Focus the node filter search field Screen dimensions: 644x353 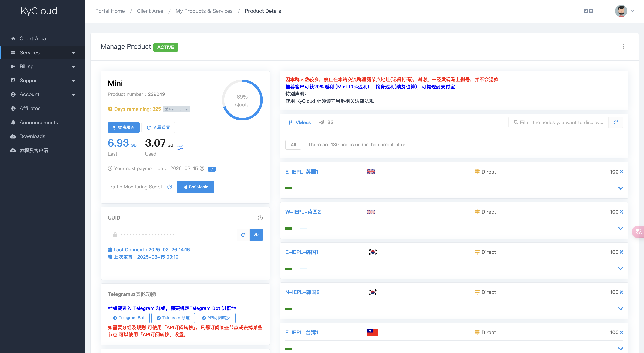(559, 122)
